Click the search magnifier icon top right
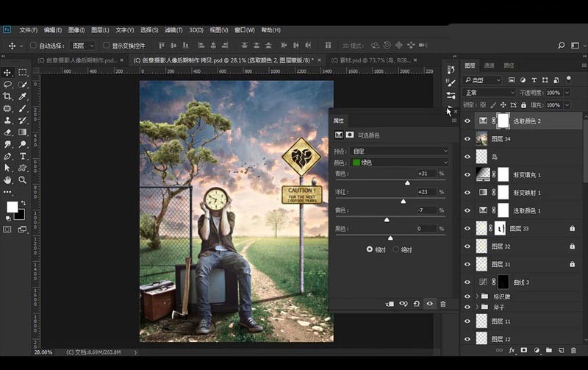The image size is (588, 370). click(561, 46)
